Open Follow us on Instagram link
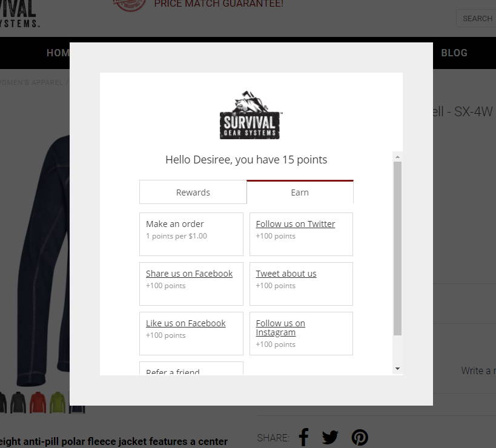Image resolution: width=496 pixels, height=448 pixels. tap(280, 328)
